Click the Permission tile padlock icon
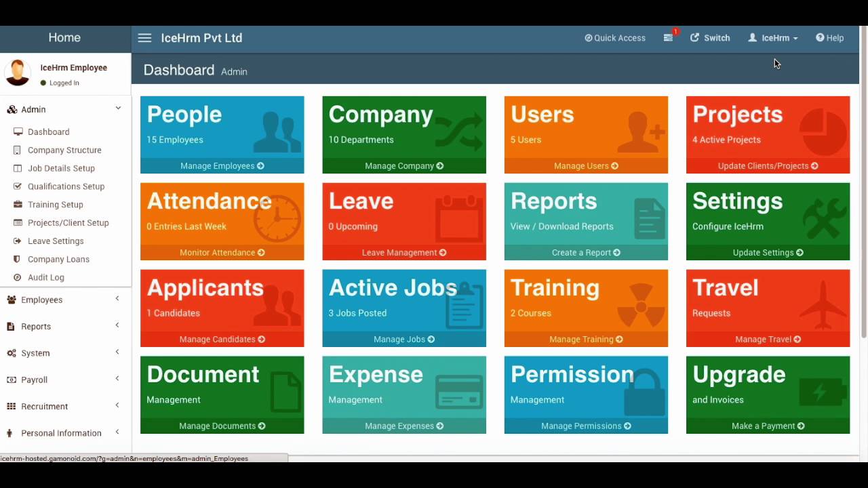Image resolution: width=868 pixels, height=488 pixels. [644, 393]
